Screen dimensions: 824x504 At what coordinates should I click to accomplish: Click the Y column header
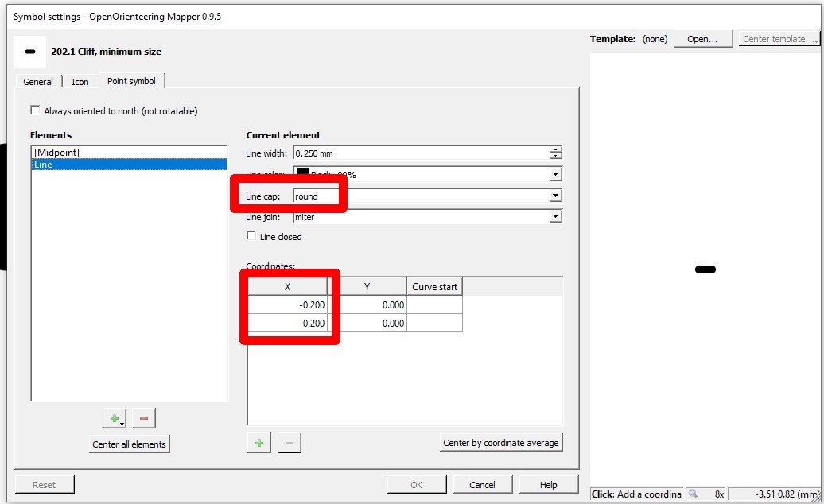click(x=367, y=287)
